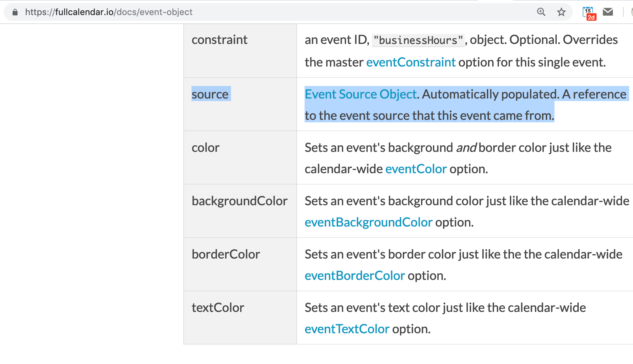633x364 pixels.
Task: Bookmark this page with the star icon
Action: point(561,12)
